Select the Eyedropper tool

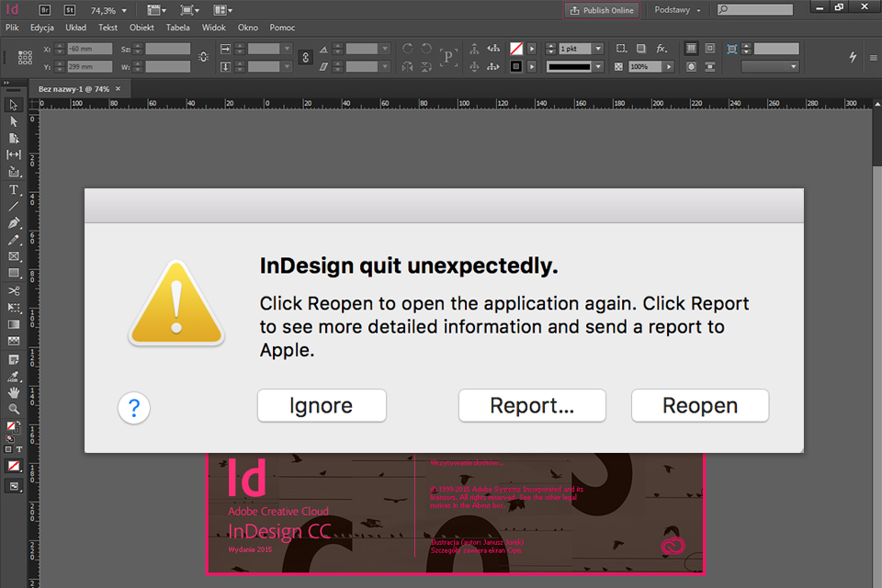click(14, 376)
